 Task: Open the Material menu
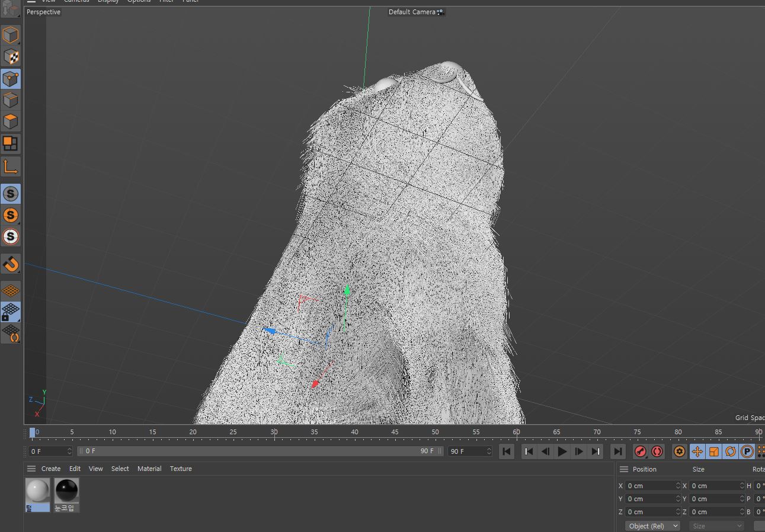click(x=149, y=469)
